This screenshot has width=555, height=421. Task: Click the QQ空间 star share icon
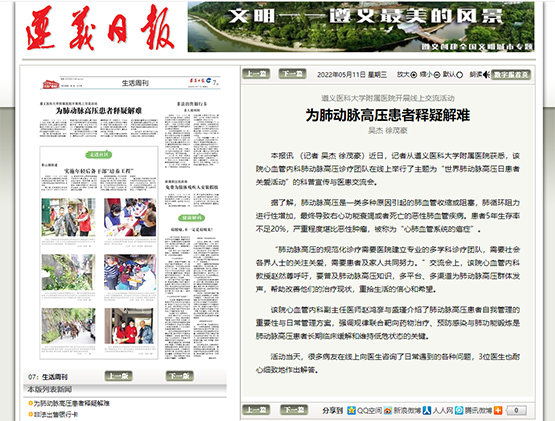[351, 410]
